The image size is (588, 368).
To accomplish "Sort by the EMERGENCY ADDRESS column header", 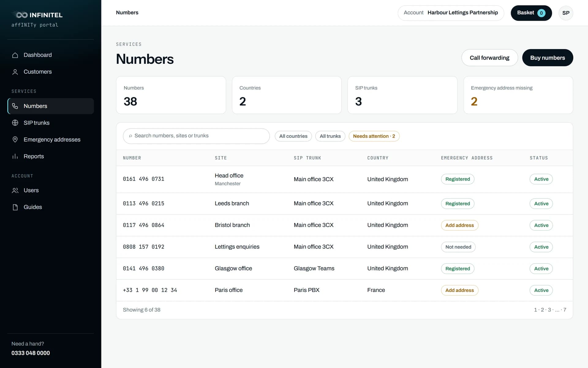I will click(x=467, y=158).
